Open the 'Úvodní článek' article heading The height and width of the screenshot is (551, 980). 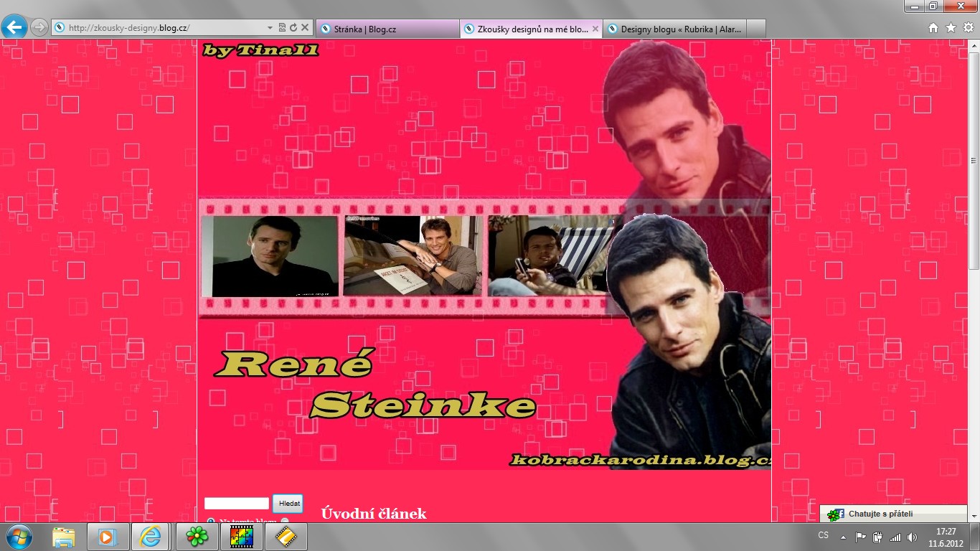tap(374, 514)
